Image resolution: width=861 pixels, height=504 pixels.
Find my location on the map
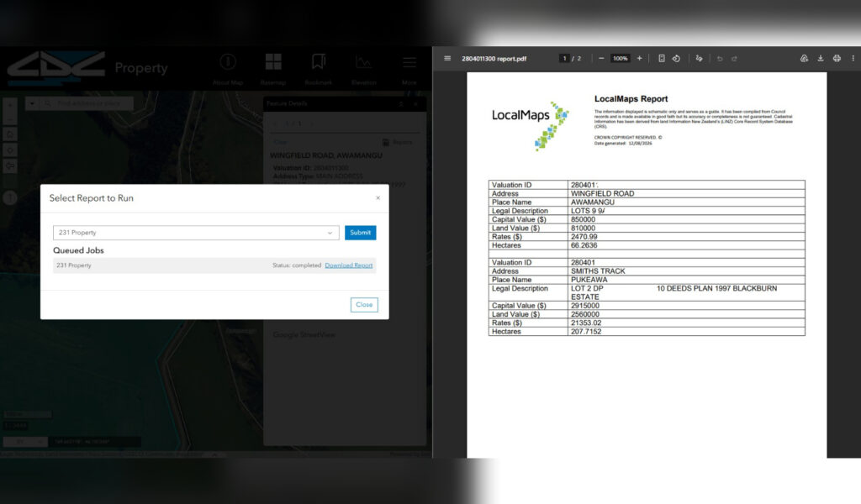[x=10, y=150]
